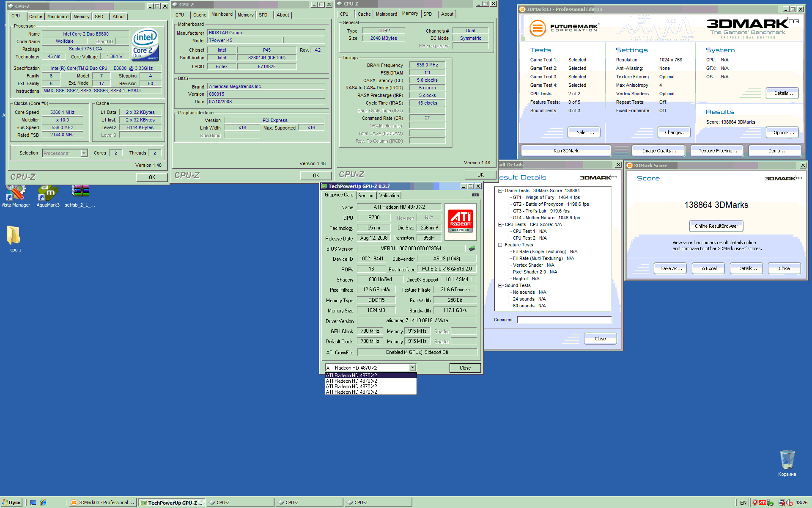Collapse the CPU Tests tree node
812x508 pixels.
pyautogui.click(x=500, y=225)
